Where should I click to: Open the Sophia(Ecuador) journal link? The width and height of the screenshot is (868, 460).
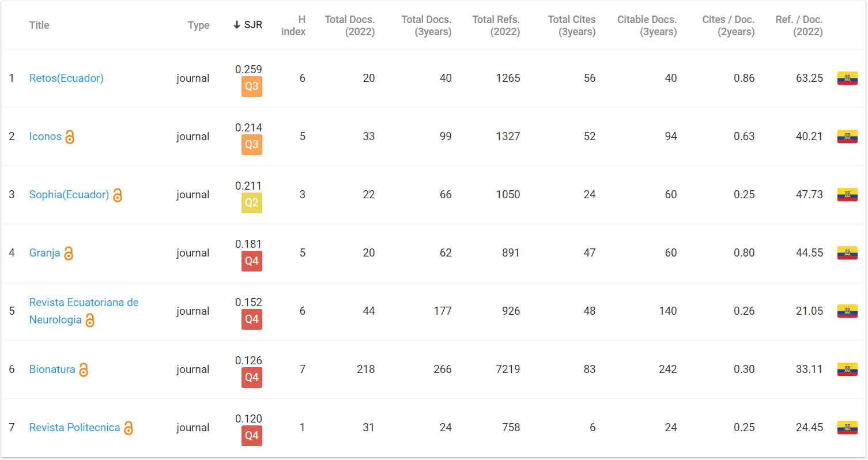(x=69, y=195)
